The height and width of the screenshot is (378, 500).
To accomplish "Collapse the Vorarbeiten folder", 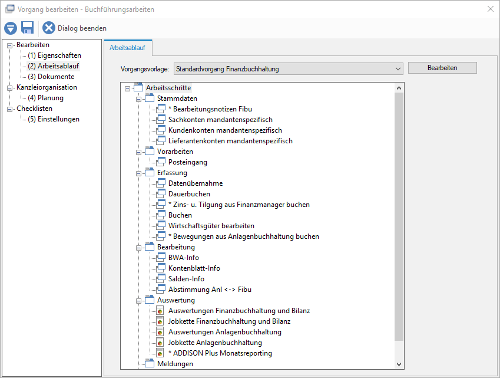I will tap(139, 152).
